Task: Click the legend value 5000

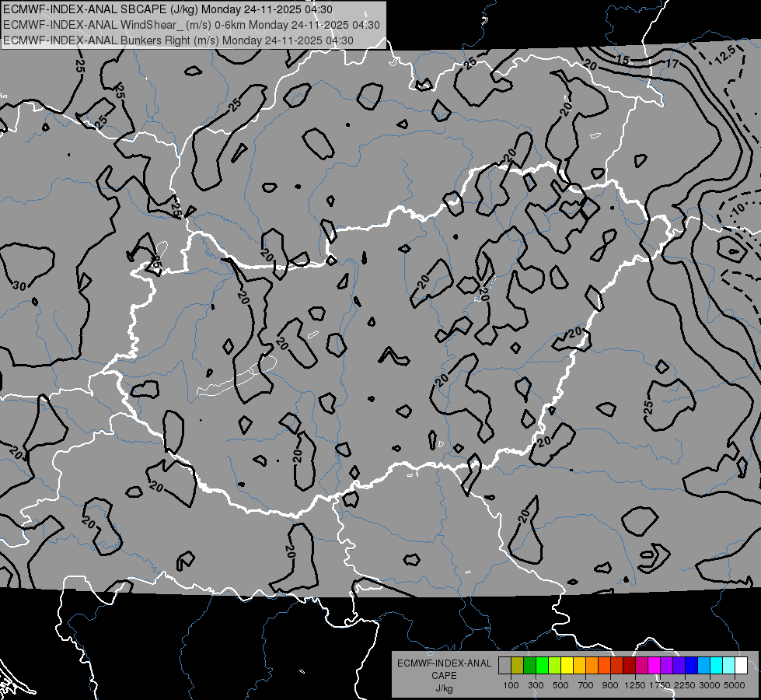Action: coord(735,685)
